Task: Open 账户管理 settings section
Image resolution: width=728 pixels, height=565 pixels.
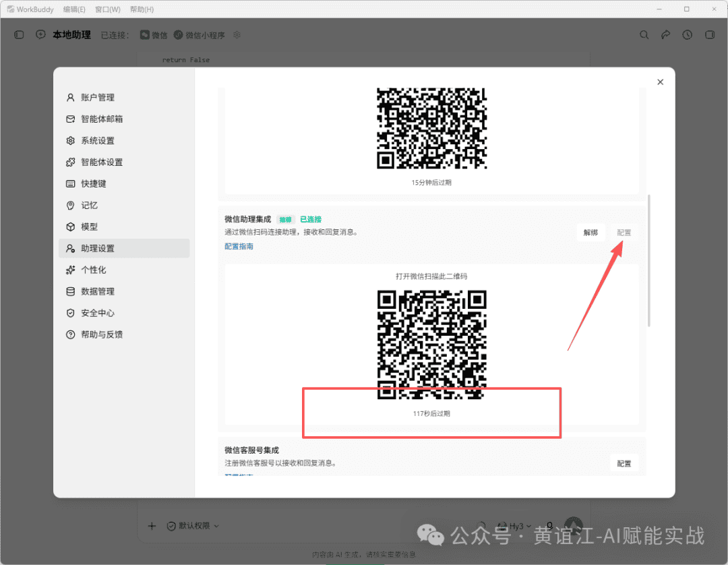Action: tap(124, 98)
